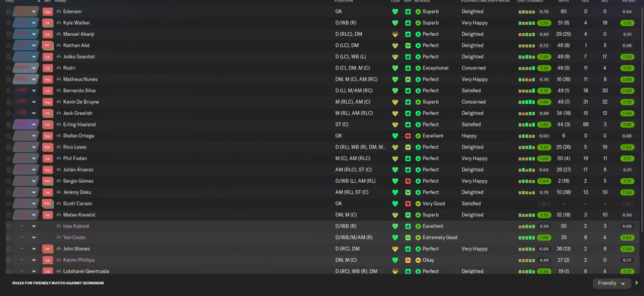644x296 pixels.
Task: Click Erling Haaland's last five games bars
Action: [527, 124]
